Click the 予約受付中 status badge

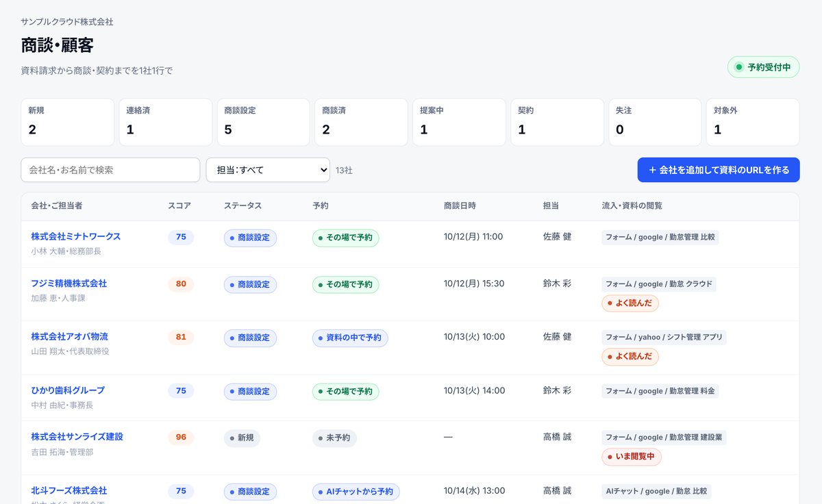(763, 67)
